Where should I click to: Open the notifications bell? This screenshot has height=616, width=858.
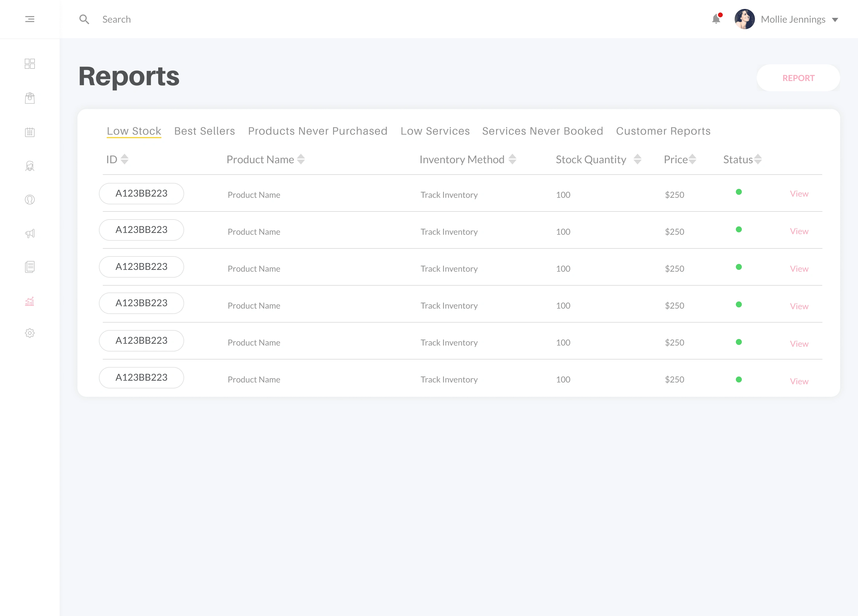(x=716, y=18)
